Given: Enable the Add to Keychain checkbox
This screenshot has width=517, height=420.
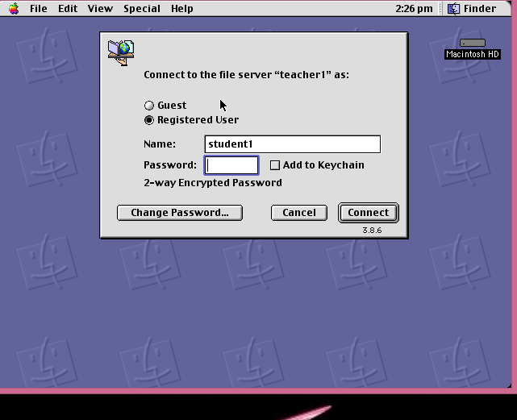Looking at the screenshot, I should [x=275, y=165].
